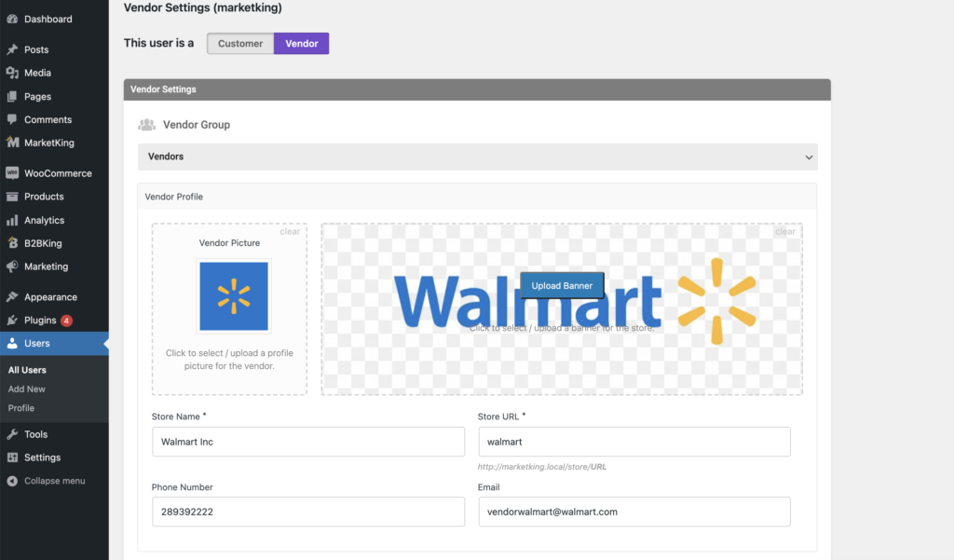Click the Upload Banner button
Screen dimensions: 954x560
(x=562, y=285)
